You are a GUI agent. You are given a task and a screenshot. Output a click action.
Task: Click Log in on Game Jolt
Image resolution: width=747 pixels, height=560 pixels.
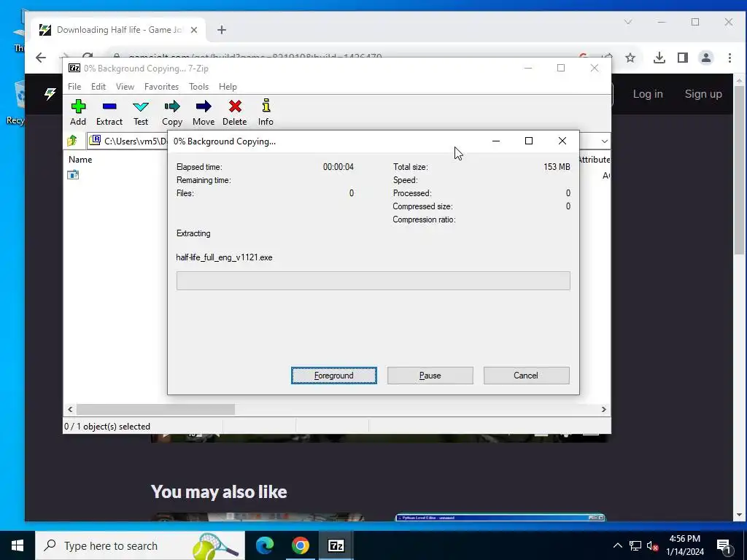(648, 94)
